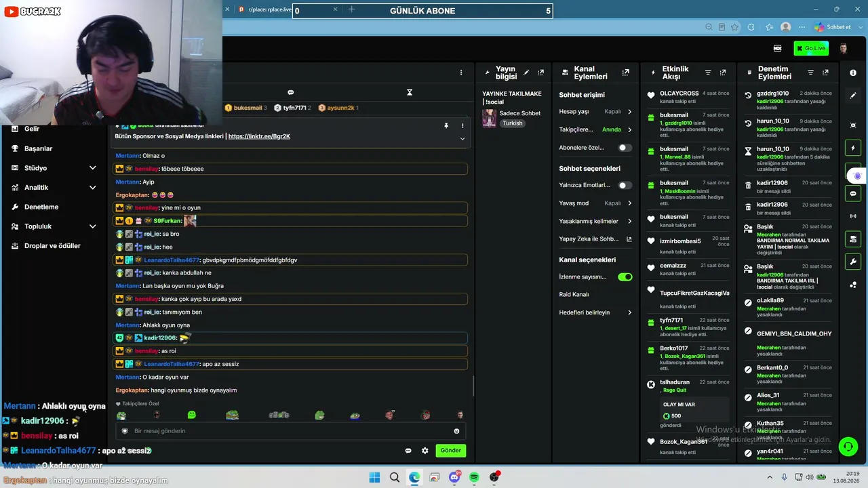Screen dimensions: 868x488
Task: Open the linktr.ee/Bgr2K link
Action: pos(259,136)
